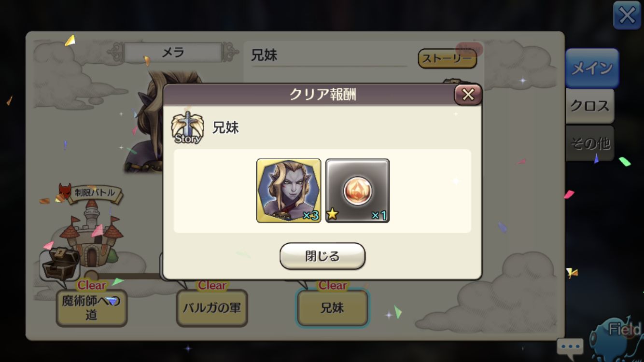Image resolution: width=644 pixels, height=362 pixels.
Task: Click the blue X at top-right corner
Action: 627,16
